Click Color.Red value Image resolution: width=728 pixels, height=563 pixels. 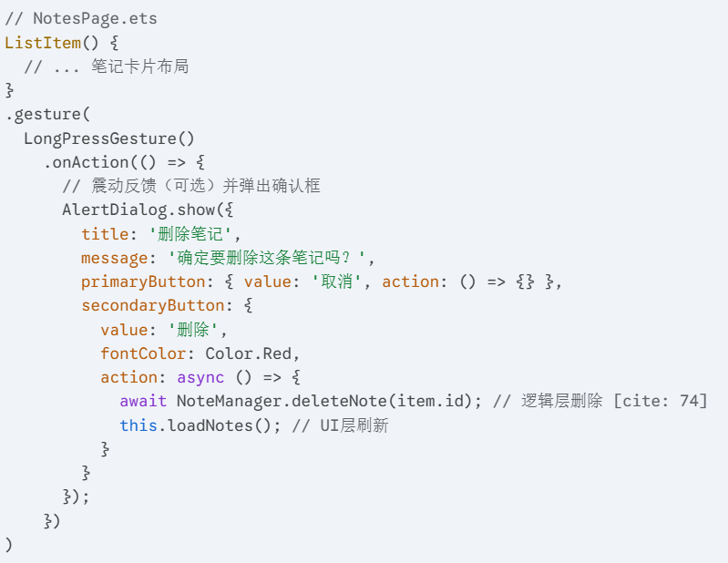point(249,353)
